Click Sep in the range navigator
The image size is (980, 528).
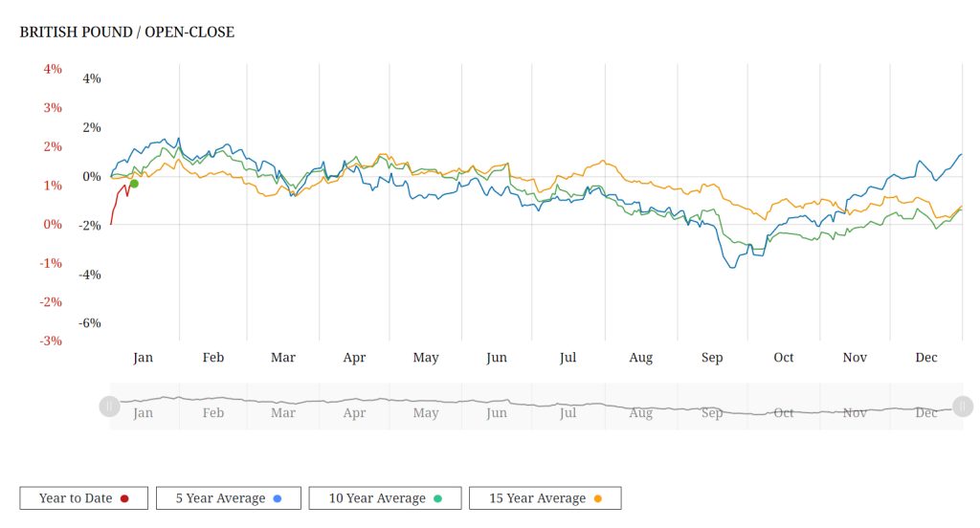pos(712,413)
